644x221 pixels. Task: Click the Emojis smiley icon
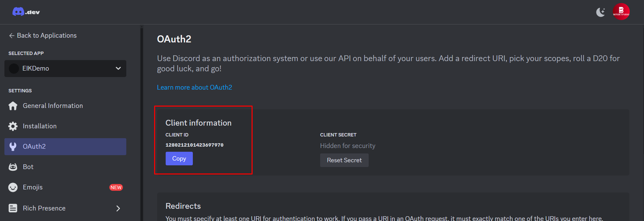pyautogui.click(x=13, y=187)
